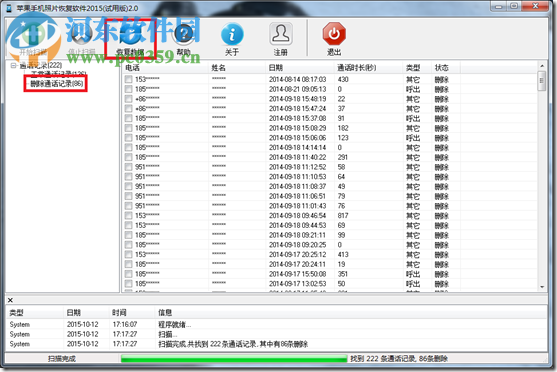Click the duration value 817
The image size is (557, 372).
tap(343, 216)
